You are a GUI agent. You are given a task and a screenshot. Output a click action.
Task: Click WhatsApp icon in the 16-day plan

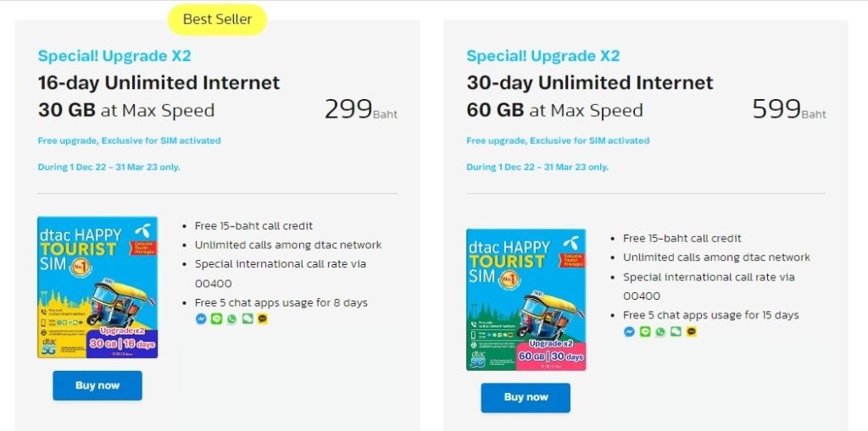tap(231, 319)
